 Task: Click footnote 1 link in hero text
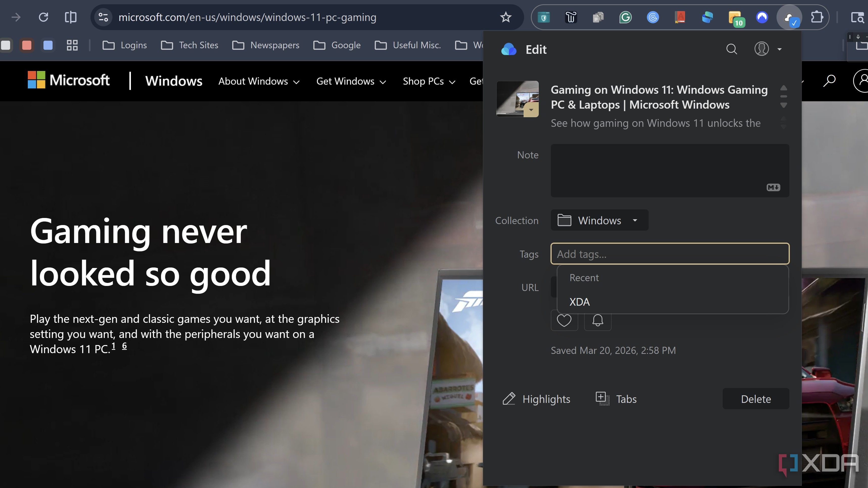coord(113,346)
